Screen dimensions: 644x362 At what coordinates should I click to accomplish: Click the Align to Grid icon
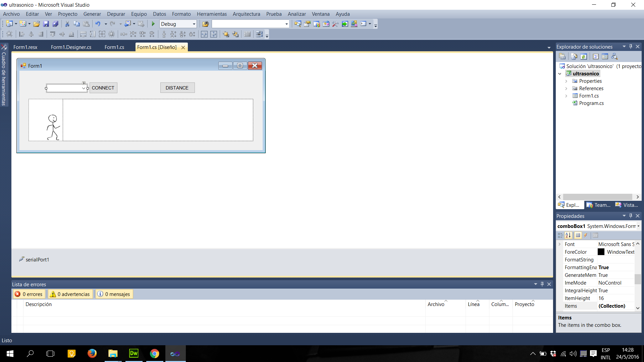coord(9,34)
